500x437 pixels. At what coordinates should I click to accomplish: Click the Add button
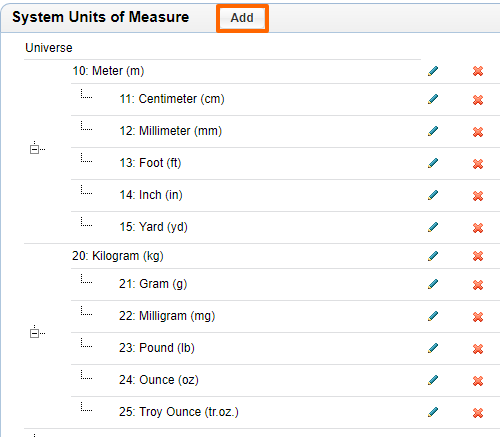(x=242, y=18)
